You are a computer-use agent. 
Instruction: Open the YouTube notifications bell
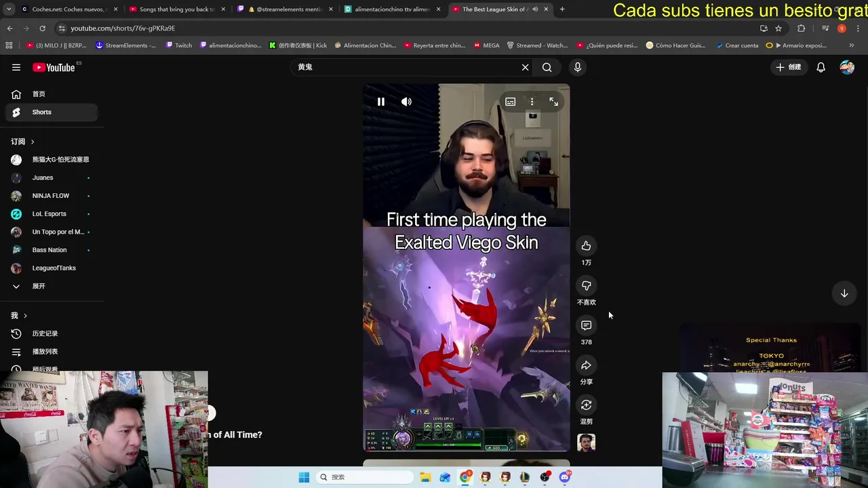(x=821, y=67)
